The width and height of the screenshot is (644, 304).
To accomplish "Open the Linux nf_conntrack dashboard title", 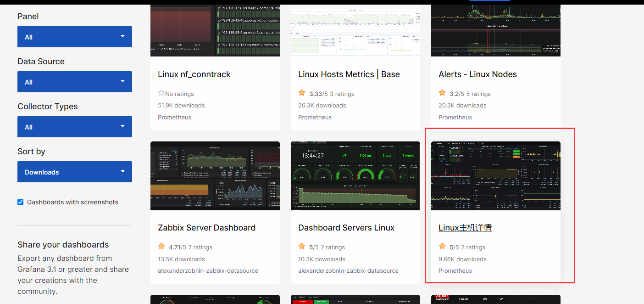I will tap(194, 74).
